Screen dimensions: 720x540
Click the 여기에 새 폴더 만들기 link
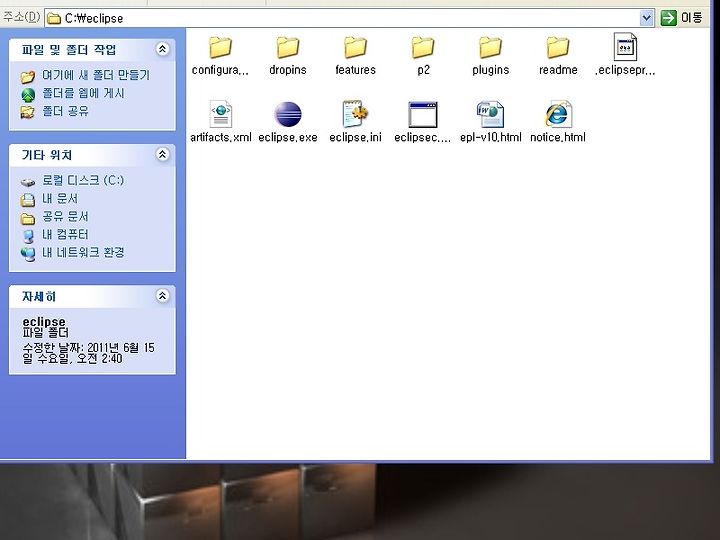click(x=96, y=75)
